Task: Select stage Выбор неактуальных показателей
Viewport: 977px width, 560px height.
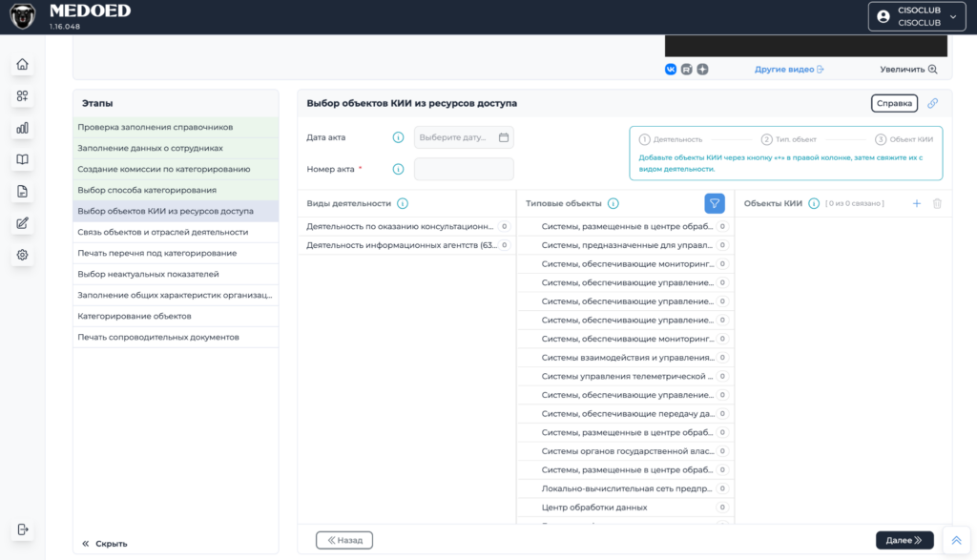Action: (176, 274)
